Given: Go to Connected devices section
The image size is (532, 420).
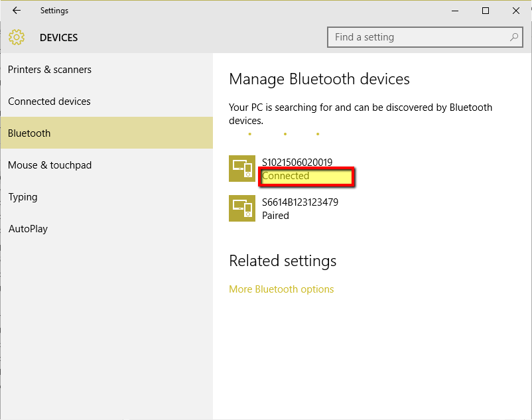Looking at the screenshot, I should (49, 102).
